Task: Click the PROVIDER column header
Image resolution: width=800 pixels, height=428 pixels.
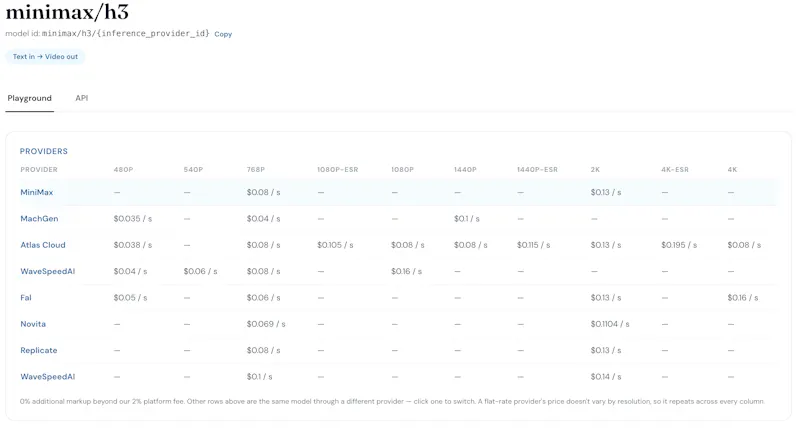Action: tap(39, 170)
